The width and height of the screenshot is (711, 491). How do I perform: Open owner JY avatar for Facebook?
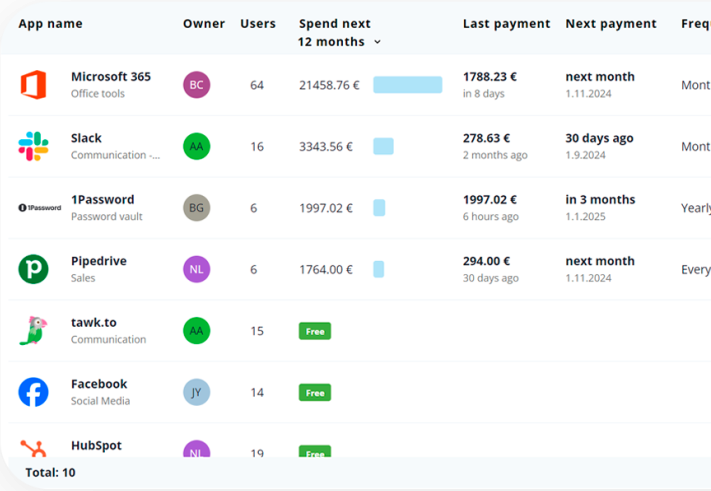(196, 392)
